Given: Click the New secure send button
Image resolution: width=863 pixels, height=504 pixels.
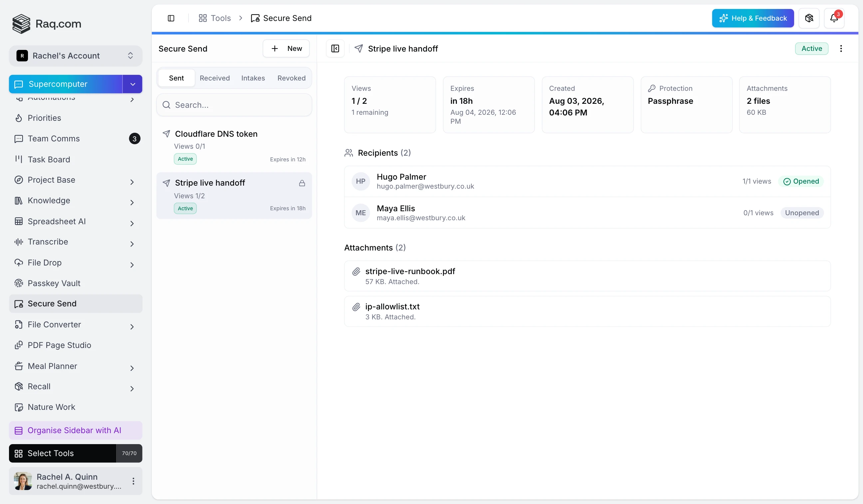Looking at the screenshot, I should coord(286,49).
